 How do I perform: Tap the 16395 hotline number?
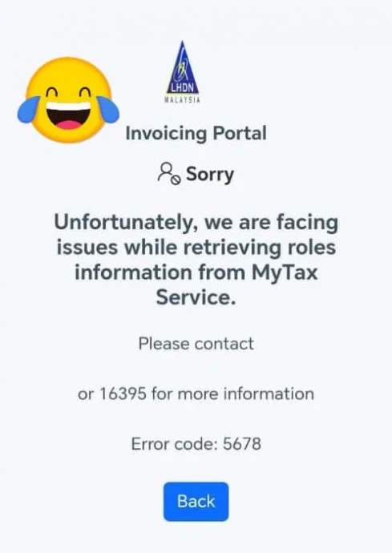point(123,394)
